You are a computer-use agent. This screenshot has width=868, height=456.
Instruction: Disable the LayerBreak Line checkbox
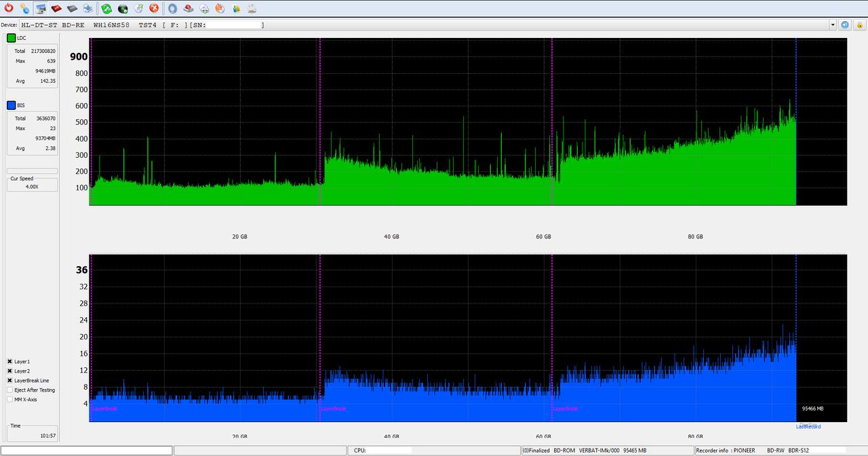coord(10,381)
